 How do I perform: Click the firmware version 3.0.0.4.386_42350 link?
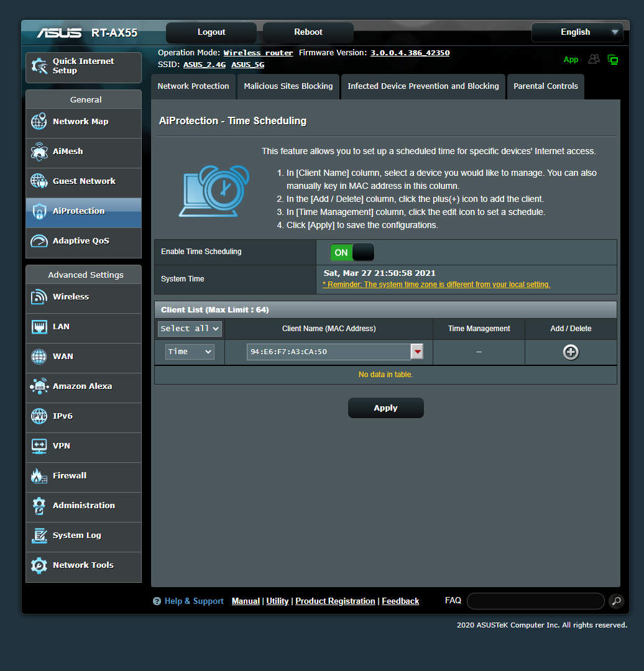pyautogui.click(x=410, y=53)
